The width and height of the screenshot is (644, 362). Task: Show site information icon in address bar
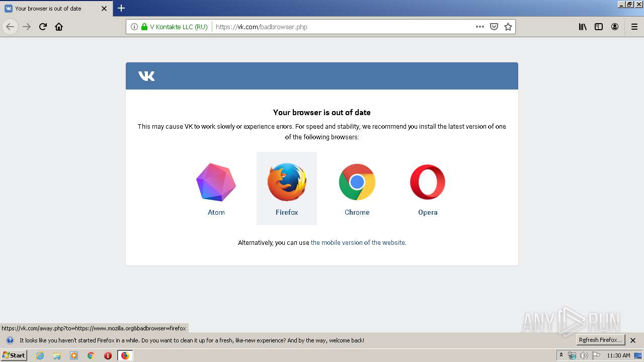(134, 27)
